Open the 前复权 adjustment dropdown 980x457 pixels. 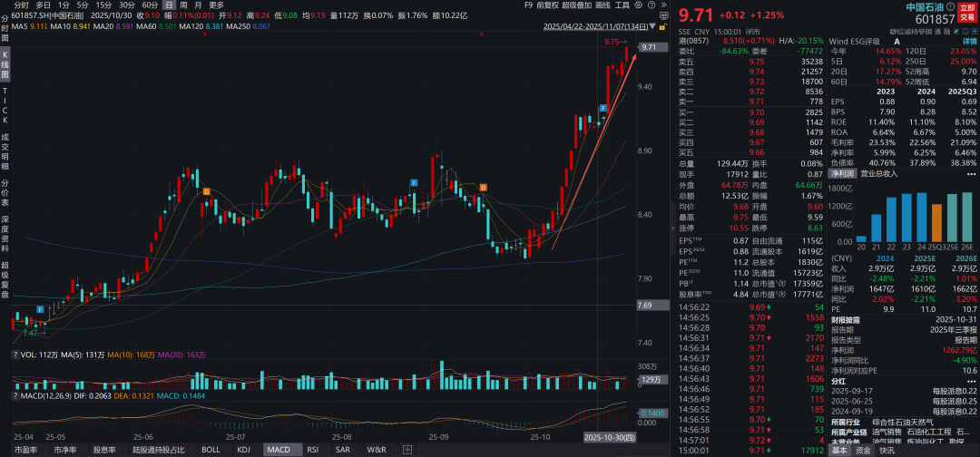click(548, 5)
